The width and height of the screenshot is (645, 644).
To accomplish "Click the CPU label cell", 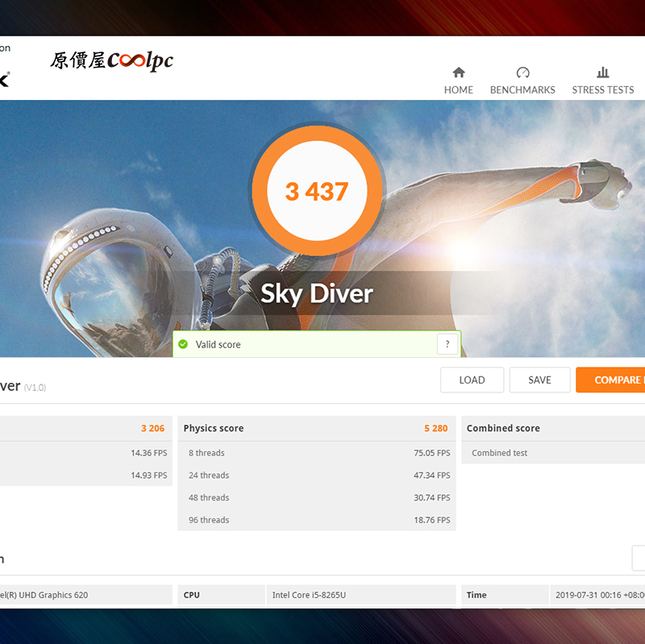I will (x=221, y=595).
